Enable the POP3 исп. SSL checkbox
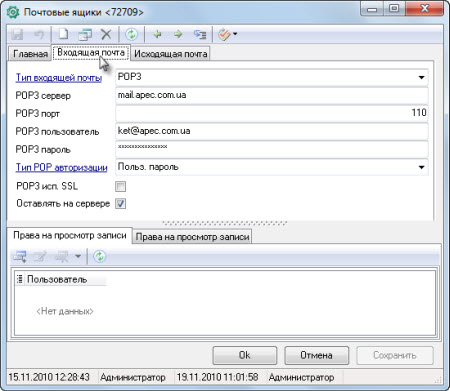 pos(120,186)
